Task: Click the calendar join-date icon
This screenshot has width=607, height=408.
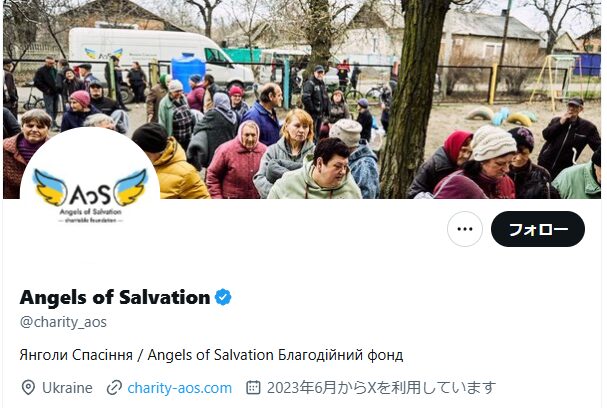Action: [x=253, y=387]
